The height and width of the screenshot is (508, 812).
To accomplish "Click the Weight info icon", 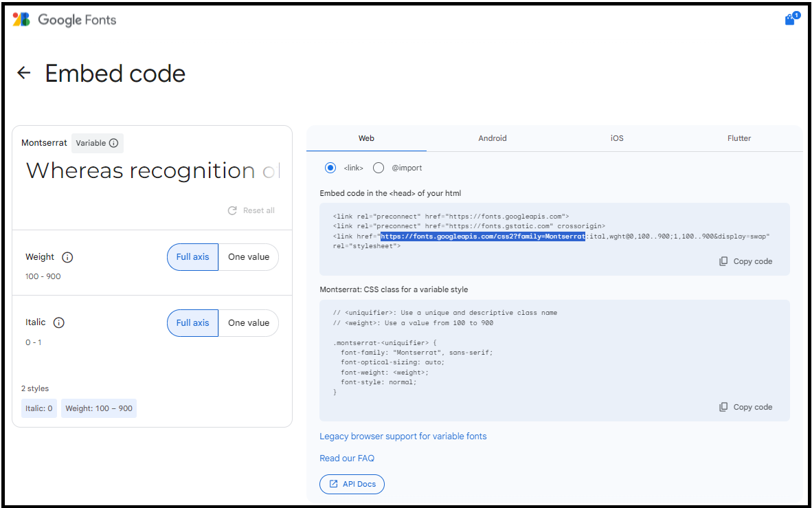I will (67, 257).
